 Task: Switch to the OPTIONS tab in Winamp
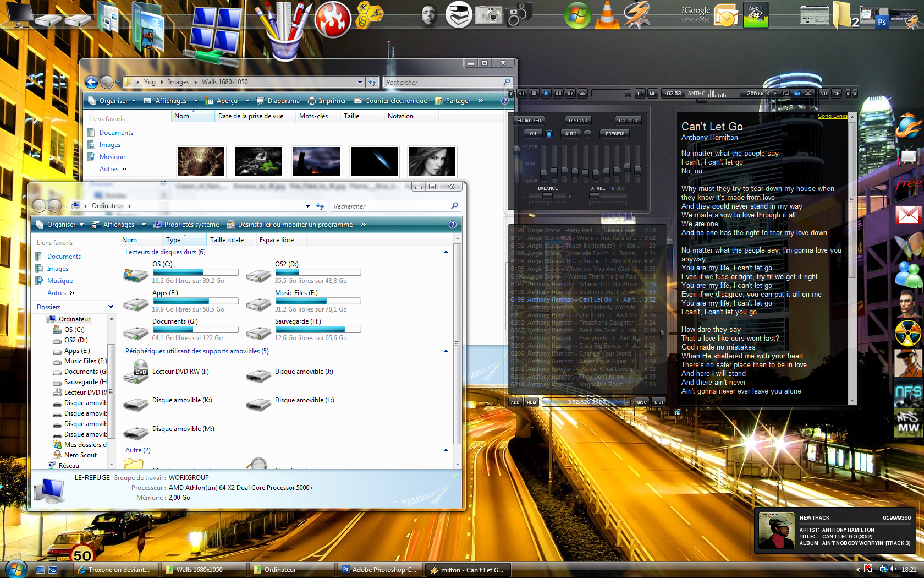coord(577,121)
